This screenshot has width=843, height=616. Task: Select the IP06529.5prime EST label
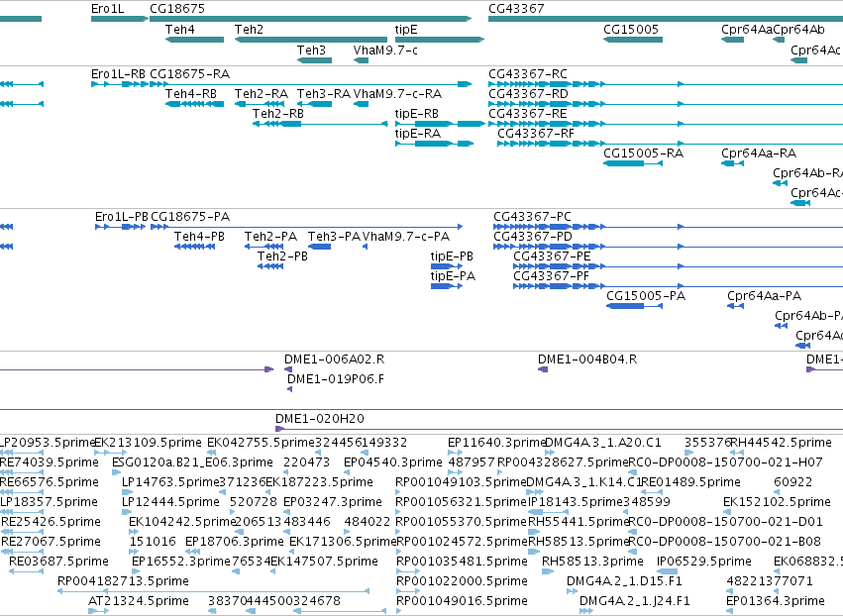pyautogui.click(x=703, y=562)
